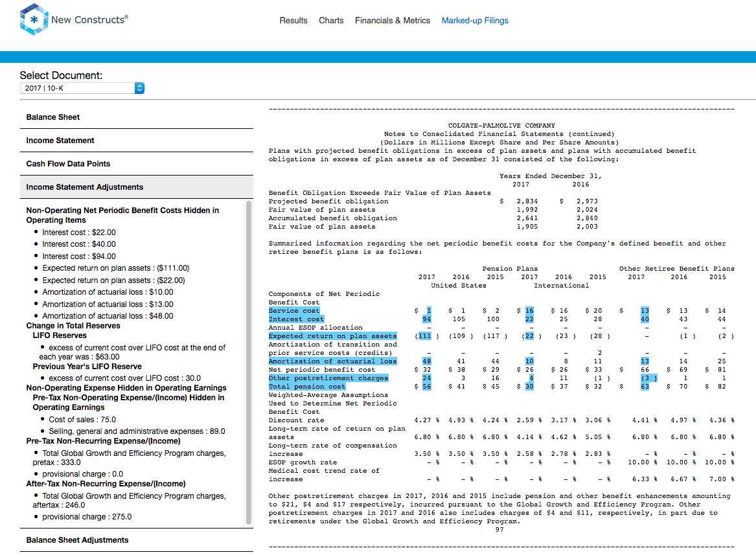Image resolution: width=756 pixels, height=557 pixels.
Task: Expand the Cash Flow Data Points section
Action: (137, 164)
